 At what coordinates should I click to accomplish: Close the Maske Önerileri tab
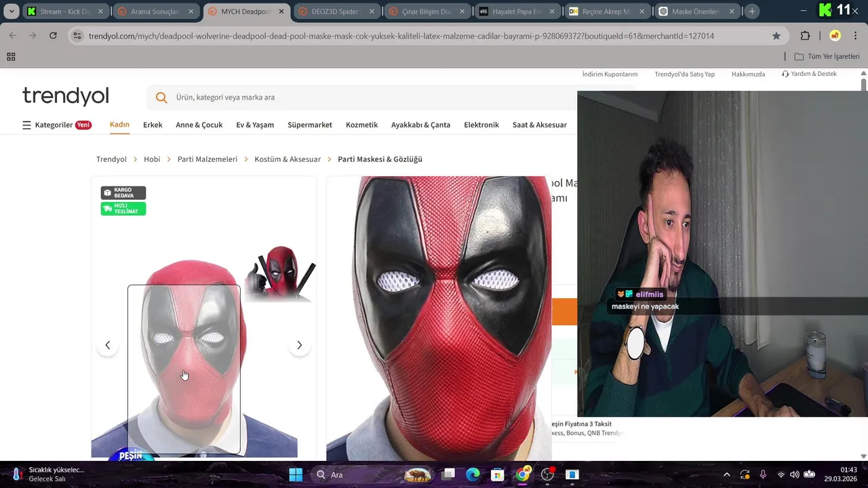(x=732, y=12)
